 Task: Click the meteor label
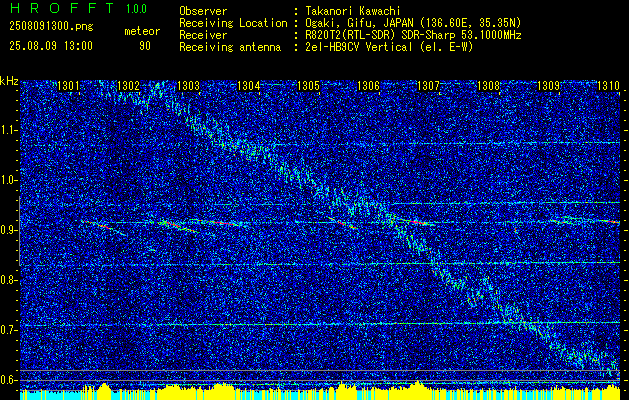click(x=142, y=31)
